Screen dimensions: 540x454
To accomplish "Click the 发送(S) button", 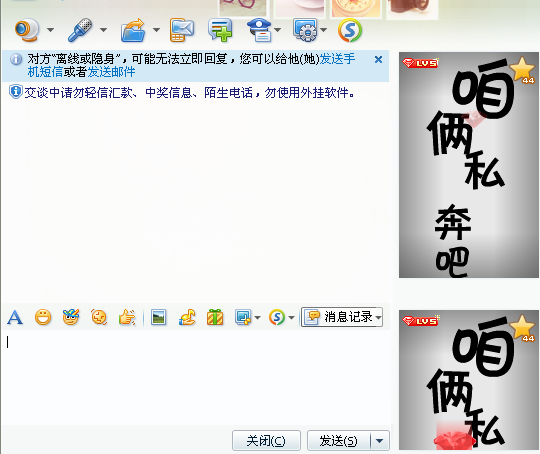I will pos(339,441).
